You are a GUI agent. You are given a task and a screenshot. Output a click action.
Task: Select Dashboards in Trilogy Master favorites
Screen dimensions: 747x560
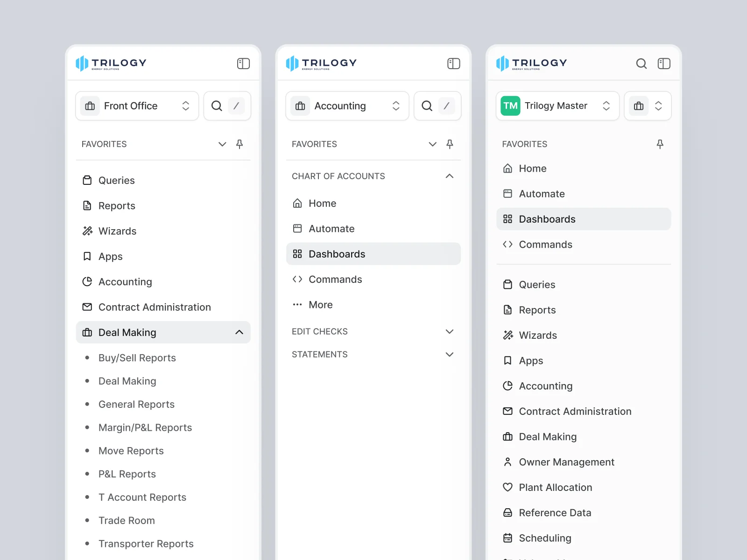click(x=584, y=219)
